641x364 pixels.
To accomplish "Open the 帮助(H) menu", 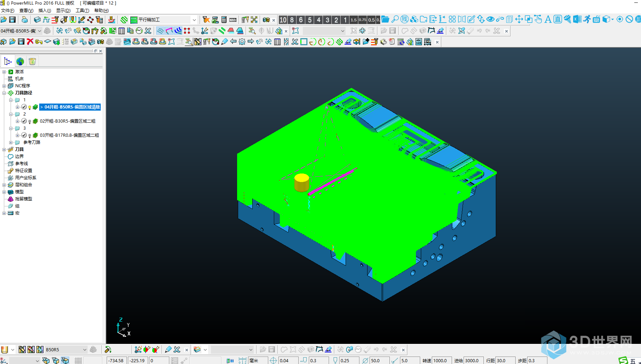I will (x=101, y=11).
